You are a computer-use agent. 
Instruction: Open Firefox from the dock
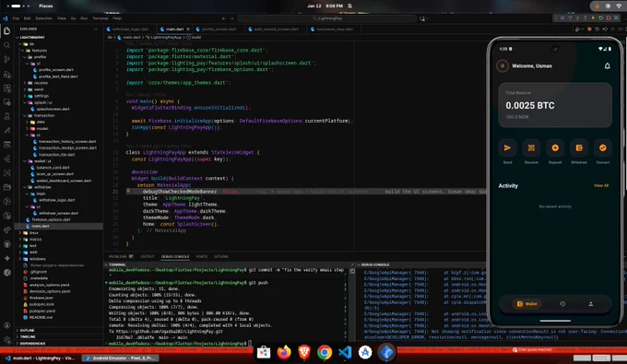tap(284, 352)
